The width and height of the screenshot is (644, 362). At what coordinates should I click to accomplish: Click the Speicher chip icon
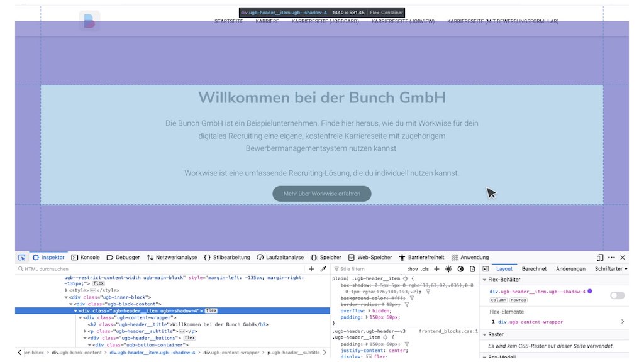(x=314, y=257)
